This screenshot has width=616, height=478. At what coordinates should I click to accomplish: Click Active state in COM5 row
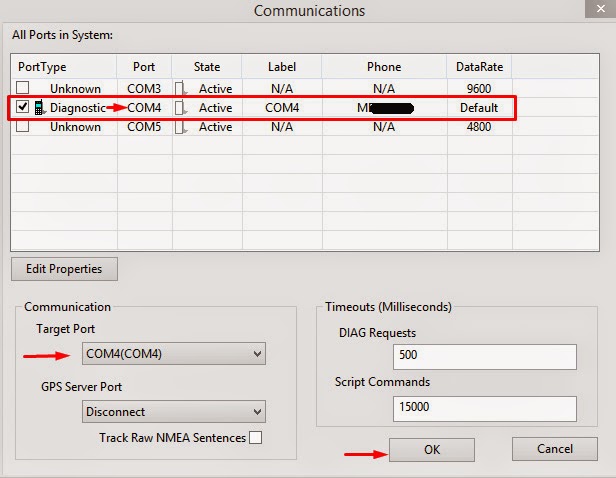coord(215,127)
